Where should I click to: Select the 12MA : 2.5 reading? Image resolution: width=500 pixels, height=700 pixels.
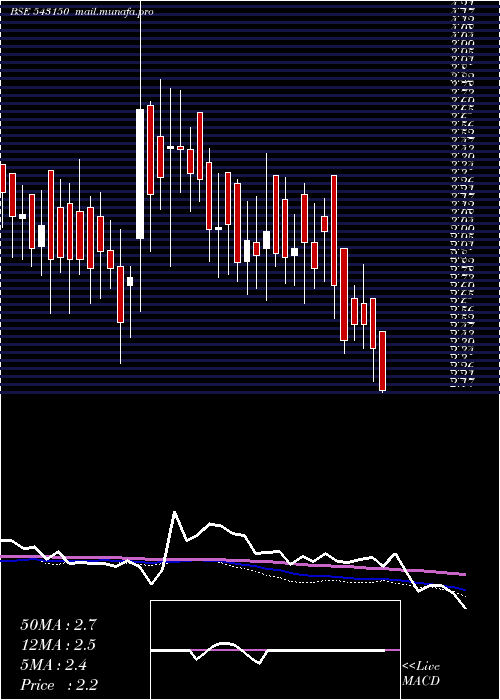coord(58,645)
